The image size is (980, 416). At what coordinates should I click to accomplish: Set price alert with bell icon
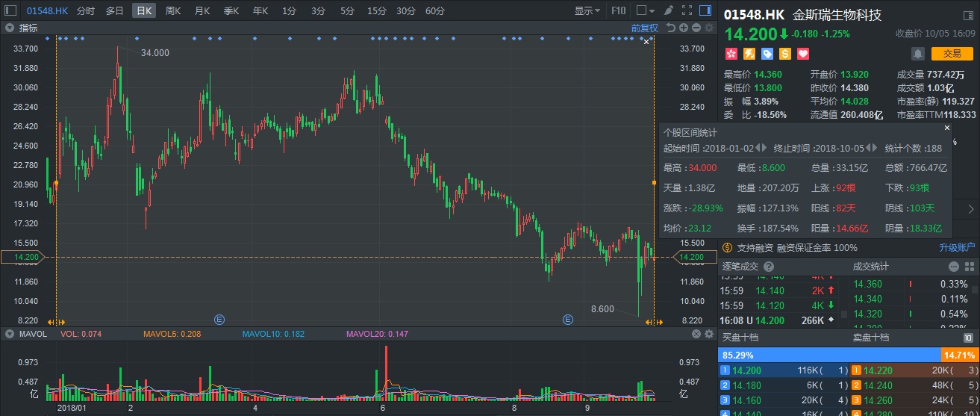(x=917, y=54)
